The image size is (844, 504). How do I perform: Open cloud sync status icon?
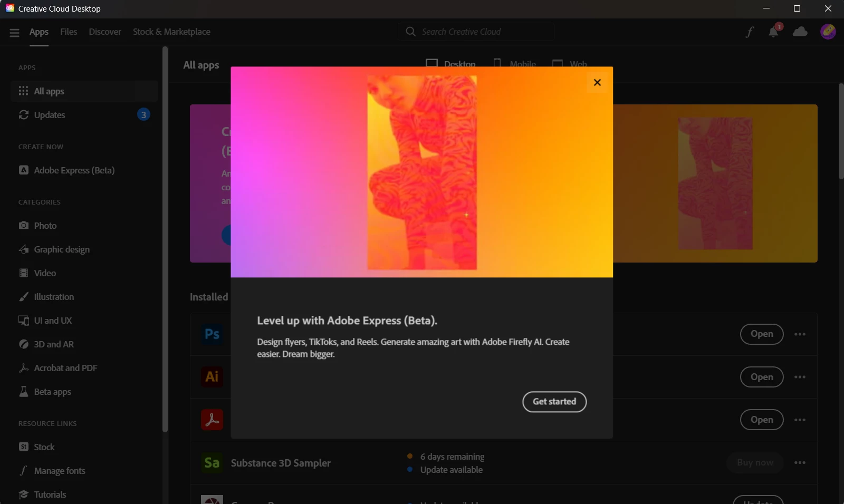pos(800,32)
